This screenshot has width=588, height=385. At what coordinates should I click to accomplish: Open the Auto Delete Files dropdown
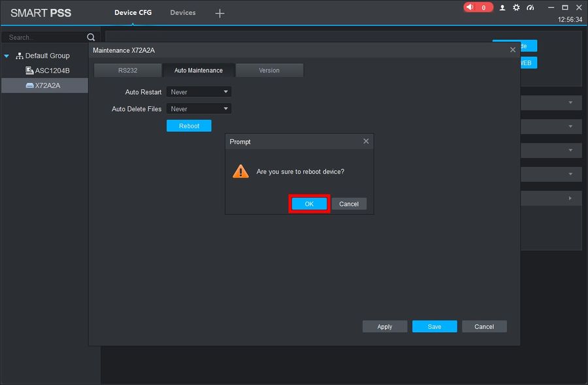click(199, 108)
